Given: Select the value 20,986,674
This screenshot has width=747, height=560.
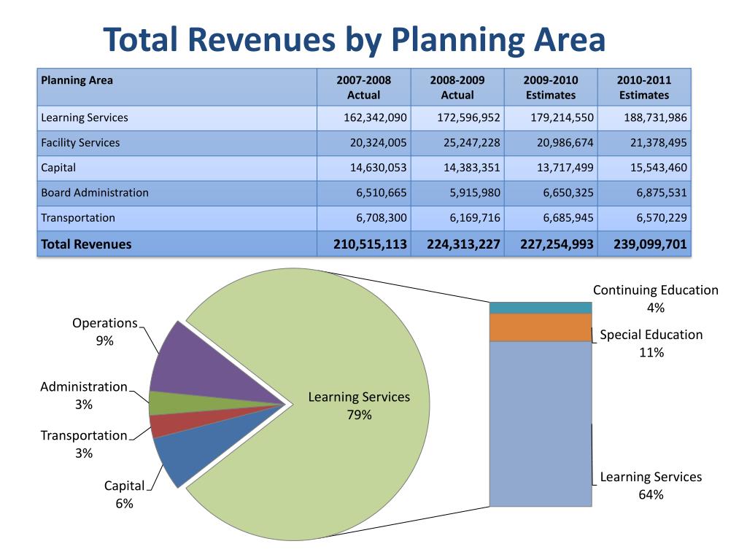Looking at the screenshot, I should pyautogui.click(x=565, y=143).
